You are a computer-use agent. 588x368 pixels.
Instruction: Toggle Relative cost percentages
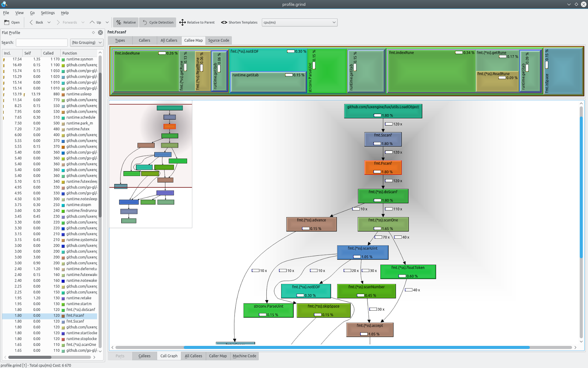pos(125,22)
